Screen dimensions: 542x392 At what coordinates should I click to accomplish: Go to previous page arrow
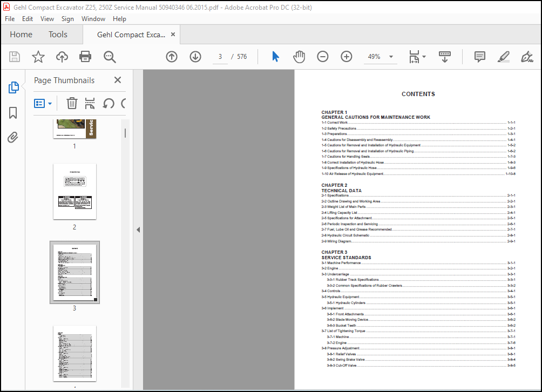click(172, 57)
